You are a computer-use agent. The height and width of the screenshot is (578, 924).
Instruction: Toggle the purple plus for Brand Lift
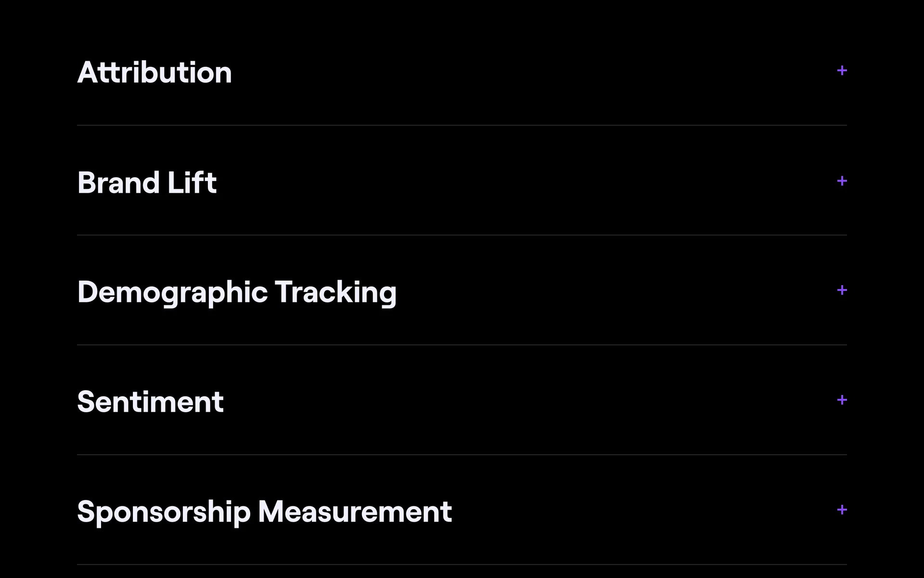(842, 181)
